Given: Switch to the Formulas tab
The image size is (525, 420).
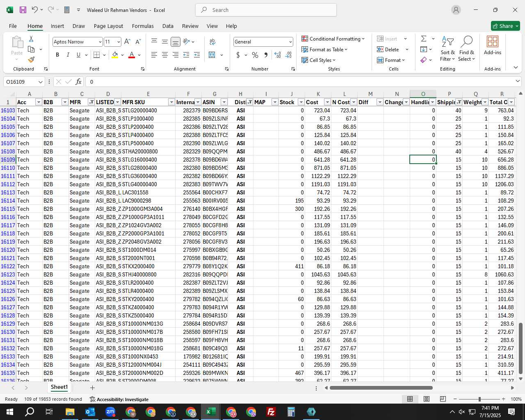Looking at the screenshot, I should (x=143, y=26).
